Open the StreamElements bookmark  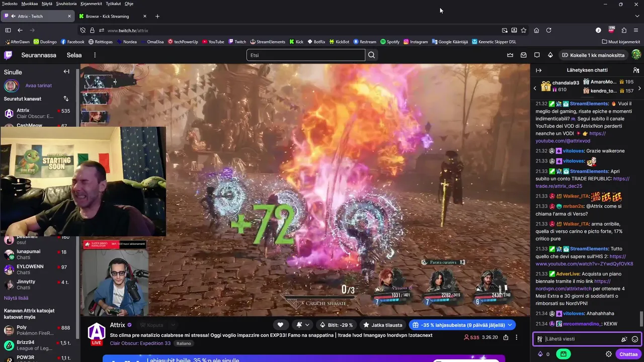[x=267, y=42]
